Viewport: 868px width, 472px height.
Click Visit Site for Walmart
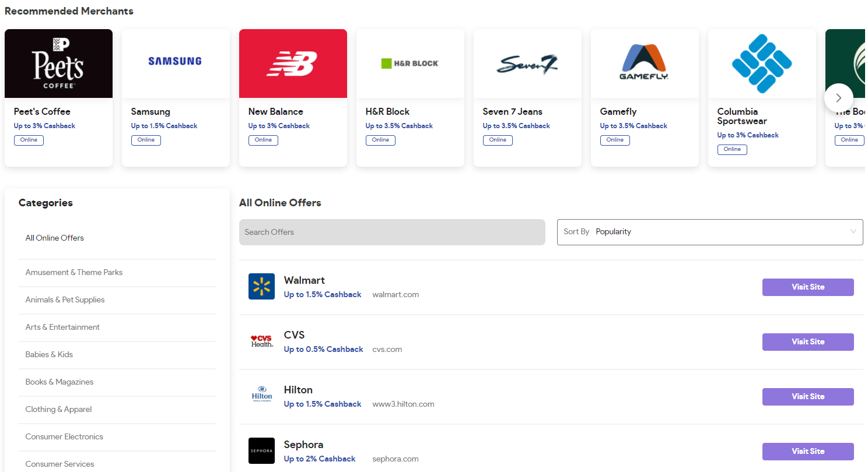(808, 287)
